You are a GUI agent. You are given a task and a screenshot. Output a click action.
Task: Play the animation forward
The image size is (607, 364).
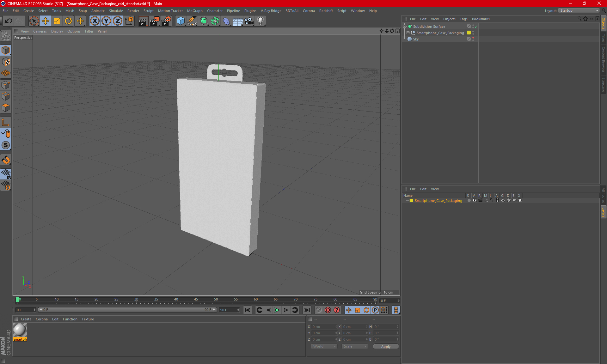[x=277, y=310]
